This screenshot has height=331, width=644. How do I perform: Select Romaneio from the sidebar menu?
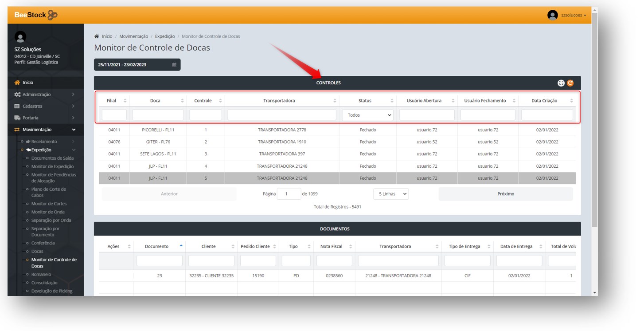click(x=41, y=274)
